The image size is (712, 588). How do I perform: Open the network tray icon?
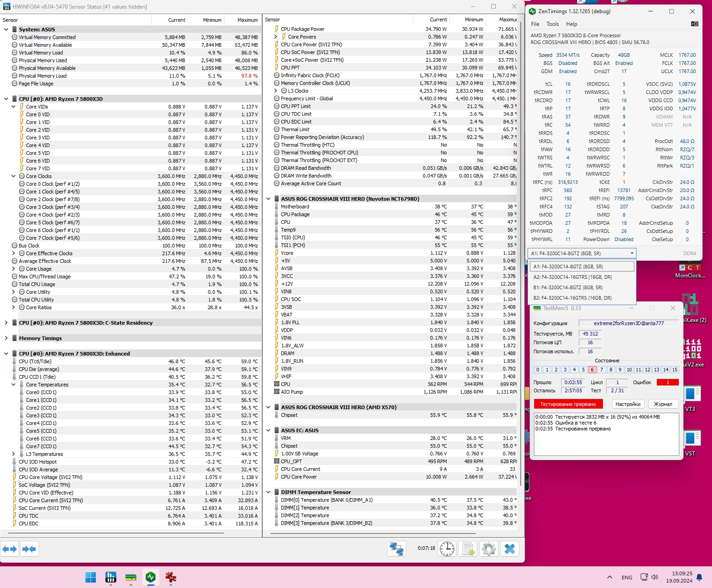(644, 577)
